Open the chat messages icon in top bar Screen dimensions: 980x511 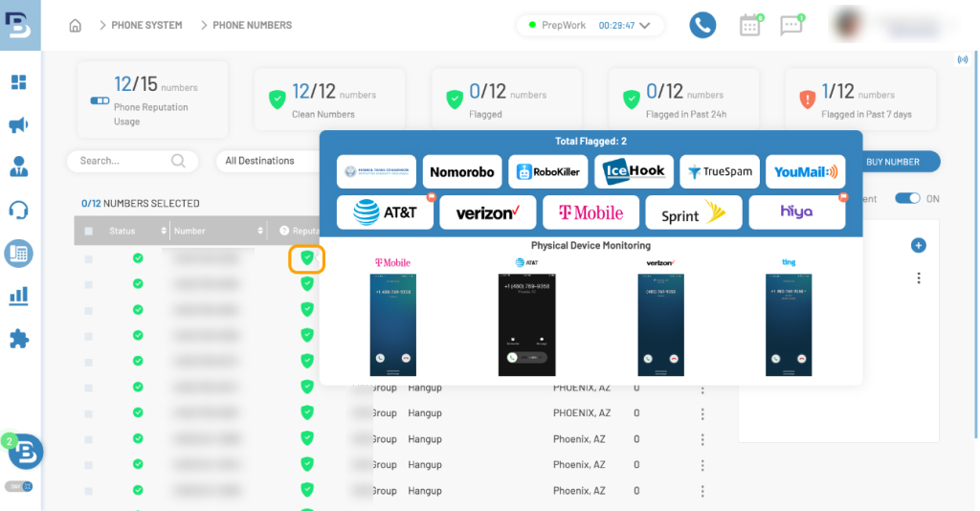(791, 26)
